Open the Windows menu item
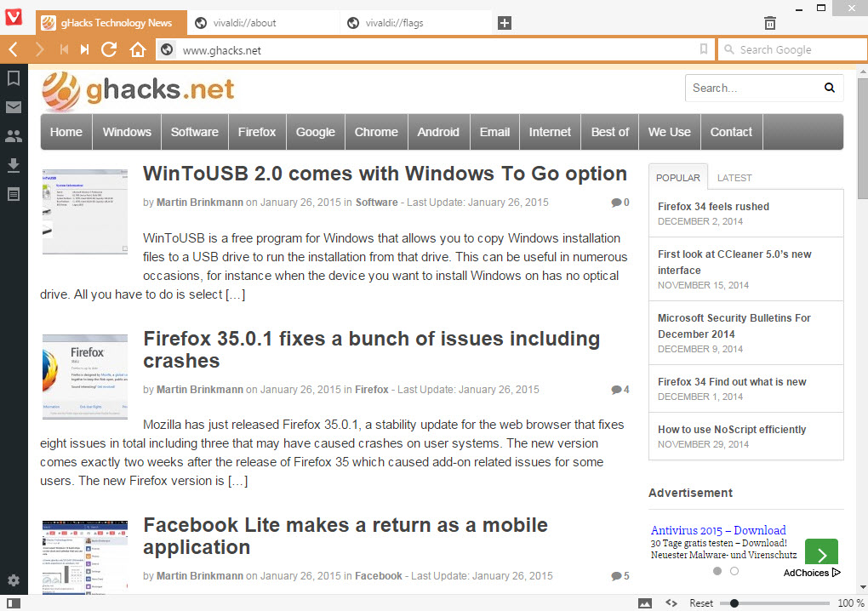Image resolution: width=868 pixels, height=611 pixels. (127, 132)
